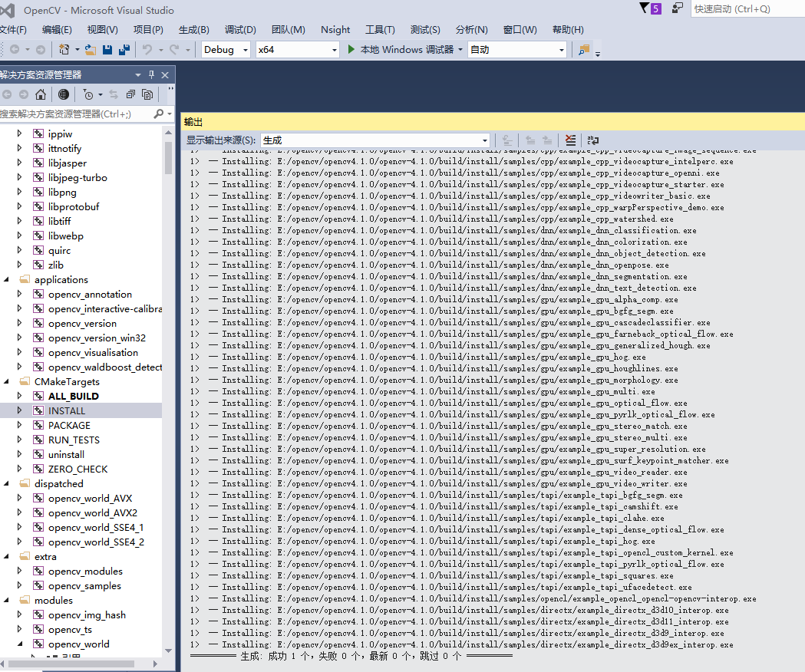Viewport: 805px width, 672px height.
Task: Click the Quick Launch search field
Action: pyautogui.click(x=747, y=8)
